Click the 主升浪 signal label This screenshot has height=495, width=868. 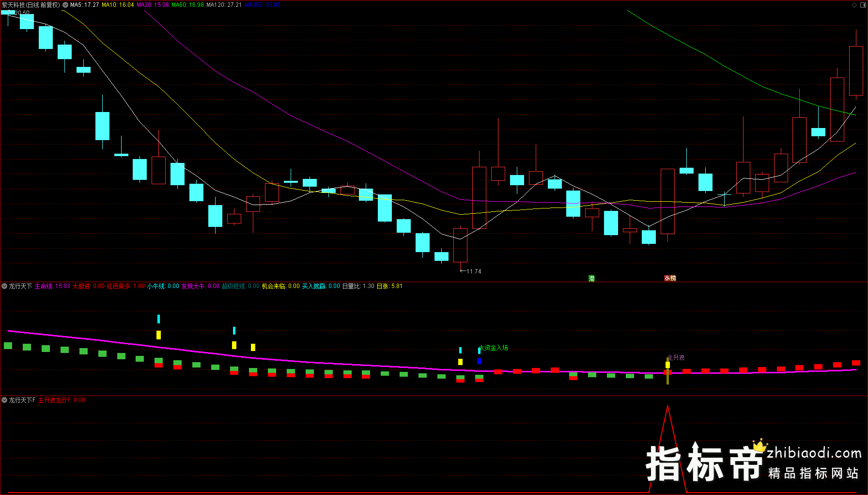(676, 357)
